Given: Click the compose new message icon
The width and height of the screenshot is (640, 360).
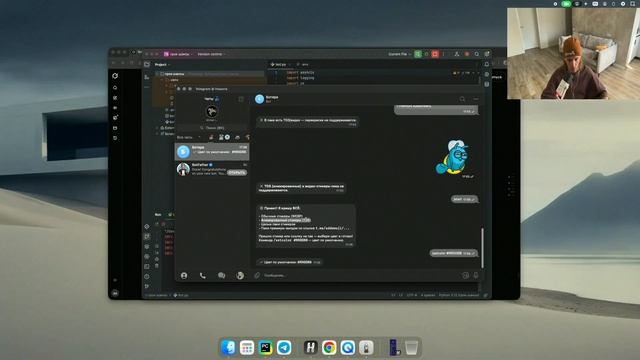Looking at the screenshot, I should [241, 99].
